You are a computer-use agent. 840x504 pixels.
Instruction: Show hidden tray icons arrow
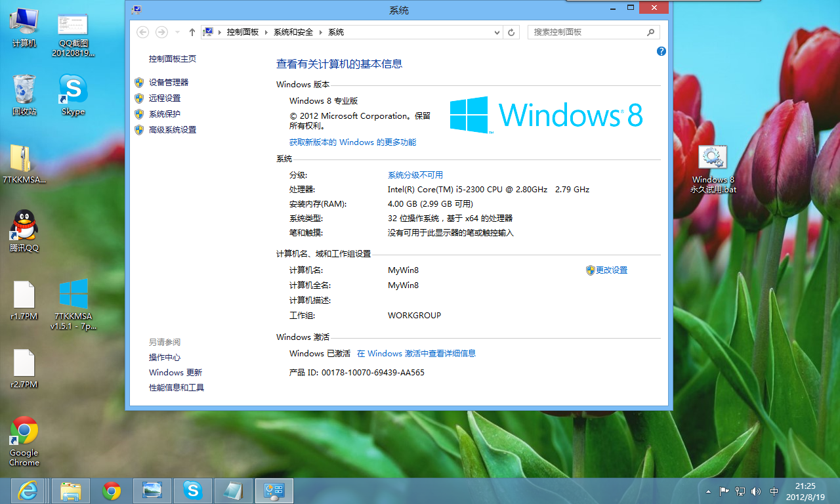tap(708, 491)
